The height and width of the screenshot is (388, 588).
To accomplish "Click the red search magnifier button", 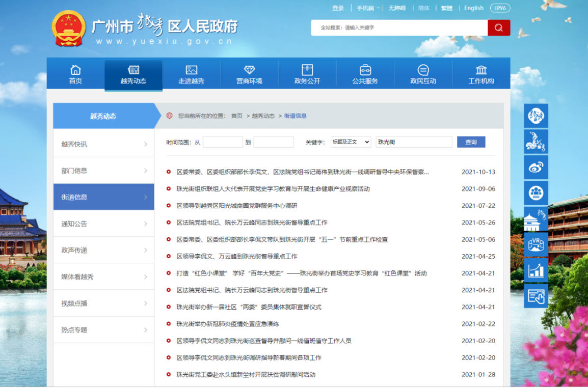I will tap(498, 27).
